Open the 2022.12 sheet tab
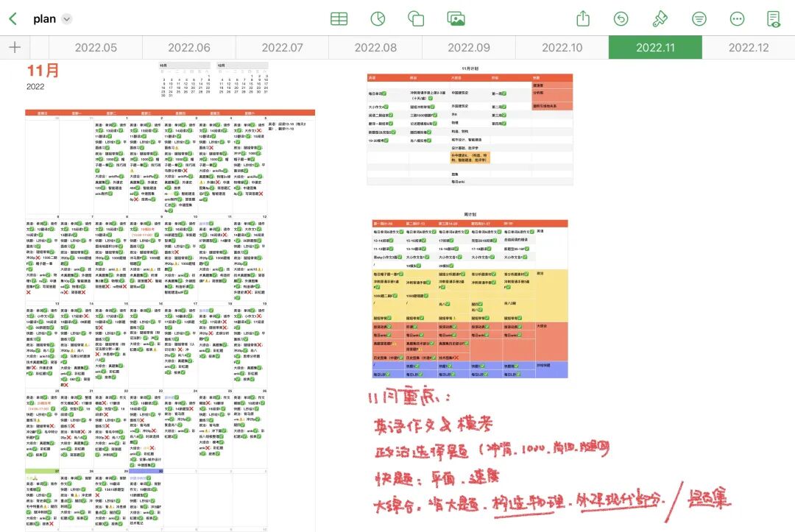The image size is (795, 532). click(748, 47)
